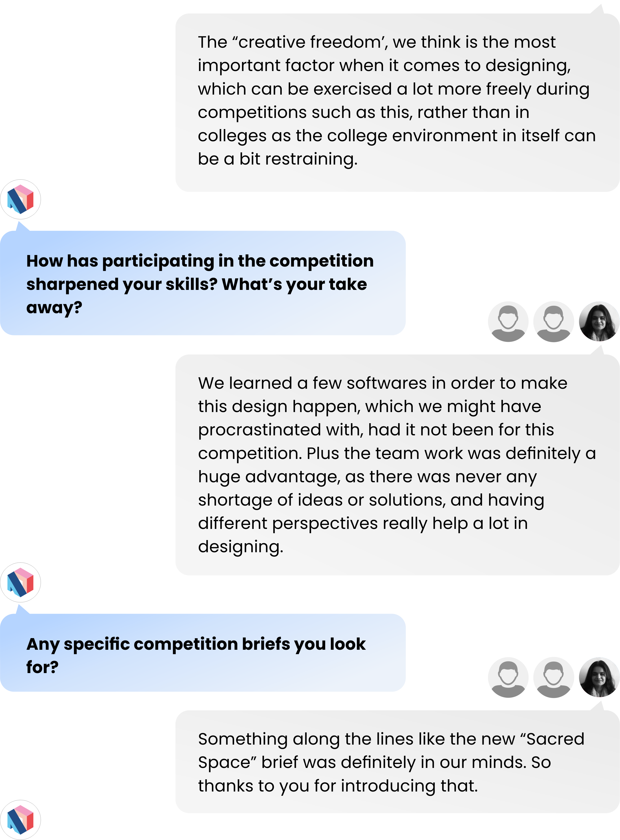620x840 pixels.
Task: Click the pointed tail of the softwares answer bubble
Action: pyautogui.click(x=597, y=350)
